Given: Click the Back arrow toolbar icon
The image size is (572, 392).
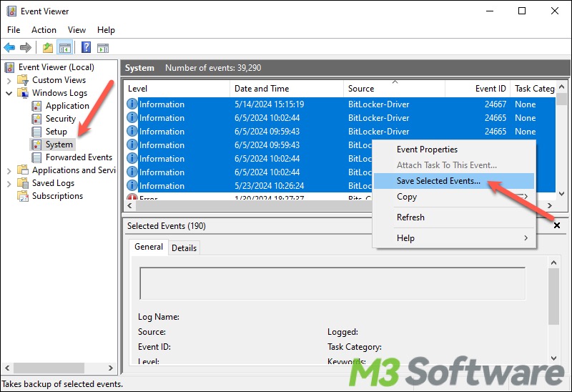Looking at the screenshot, I should coord(9,47).
